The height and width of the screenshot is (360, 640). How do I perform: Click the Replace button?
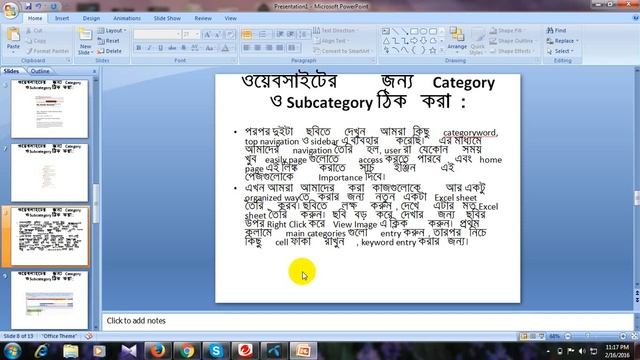click(562, 41)
